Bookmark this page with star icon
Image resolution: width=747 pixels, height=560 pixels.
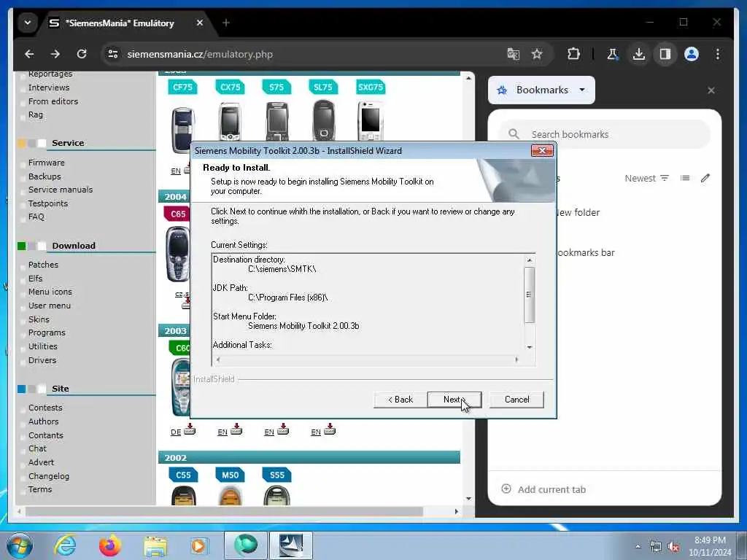coord(537,54)
